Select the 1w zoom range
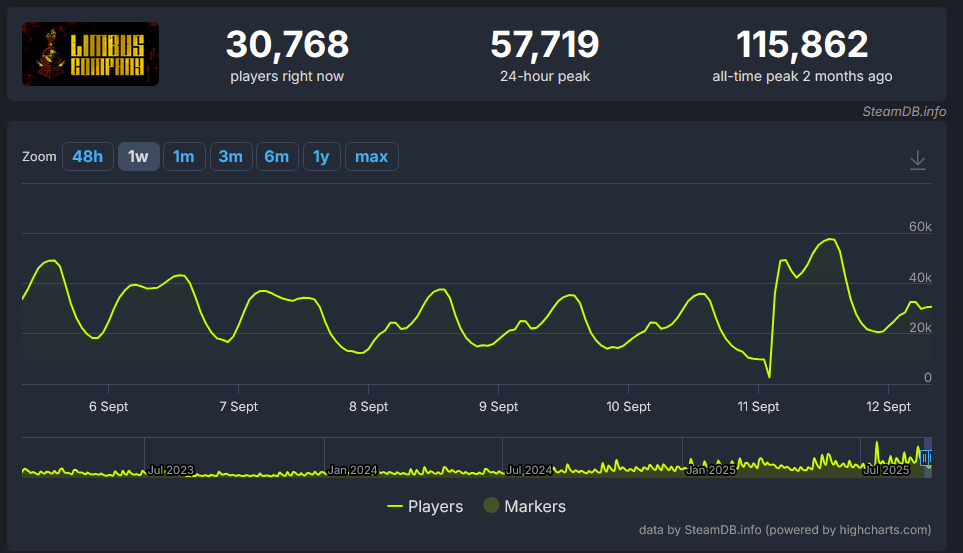Image resolution: width=963 pixels, height=553 pixels. coord(139,157)
